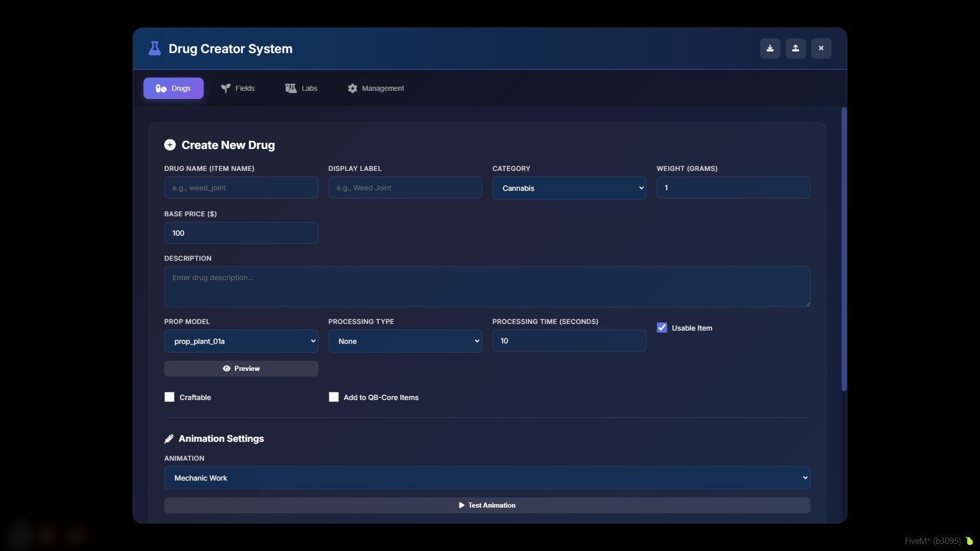The height and width of the screenshot is (551, 980).
Task: Switch to the Fields tab
Action: tap(237, 88)
